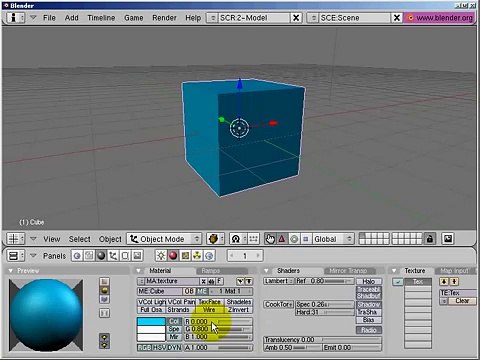Click the OB link-to-object button

(x=189, y=291)
